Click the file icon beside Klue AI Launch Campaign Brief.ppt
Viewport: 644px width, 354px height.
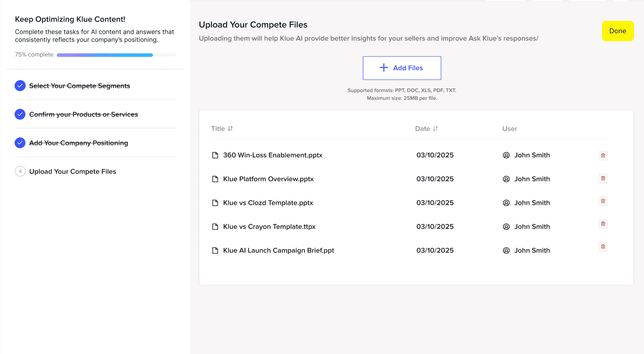[x=215, y=251]
